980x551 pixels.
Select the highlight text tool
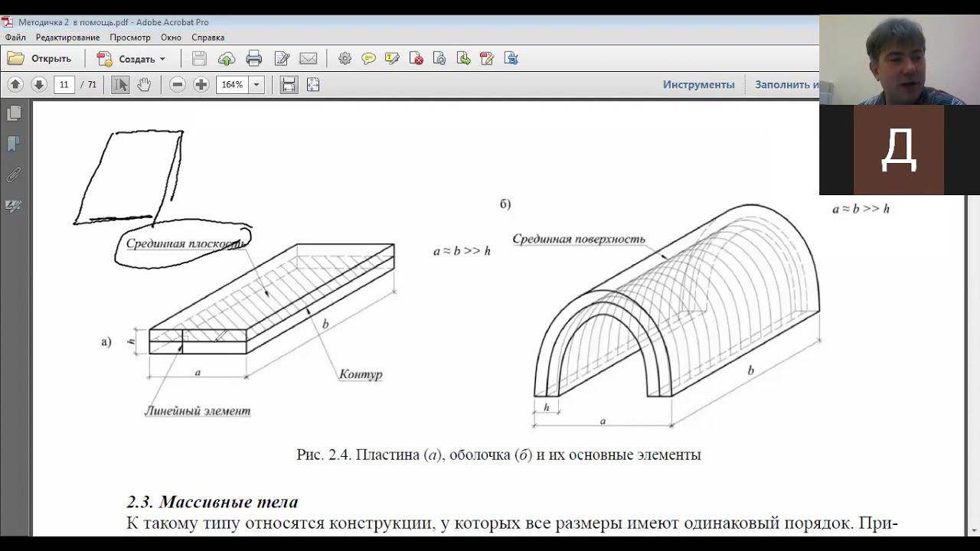pos(392,58)
